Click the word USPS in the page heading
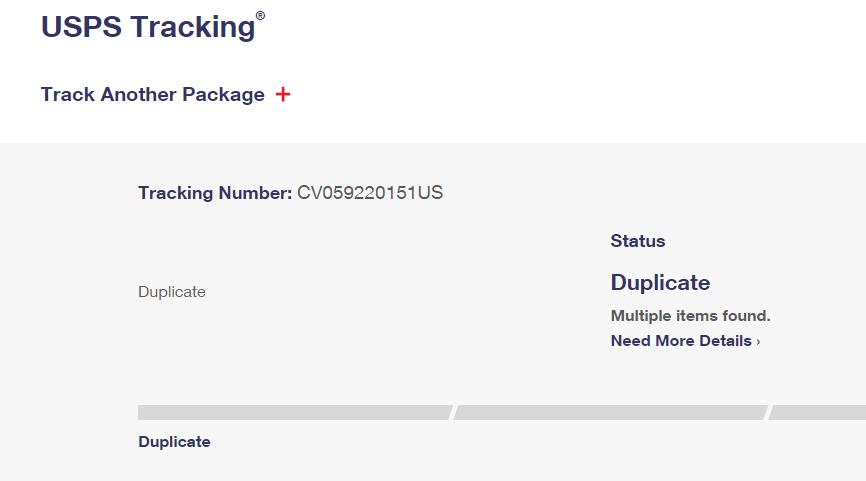The height and width of the screenshot is (481, 866). click(x=81, y=27)
